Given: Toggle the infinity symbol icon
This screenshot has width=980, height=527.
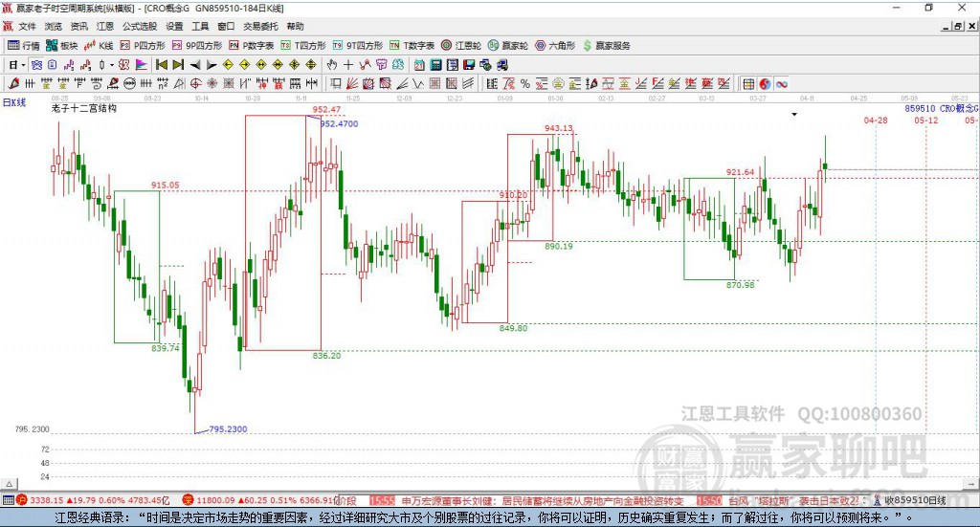Looking at the screenshot, I should pos(781,83).
